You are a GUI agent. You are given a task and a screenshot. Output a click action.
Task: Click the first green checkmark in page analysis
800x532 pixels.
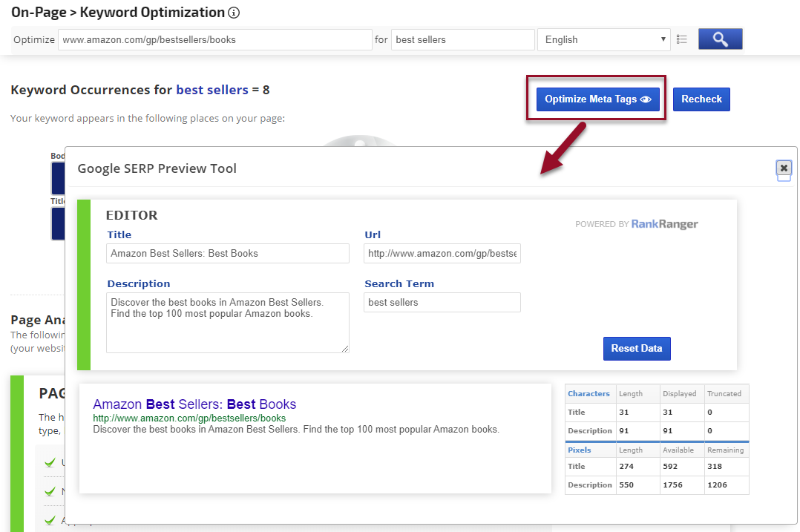point(50,463)
